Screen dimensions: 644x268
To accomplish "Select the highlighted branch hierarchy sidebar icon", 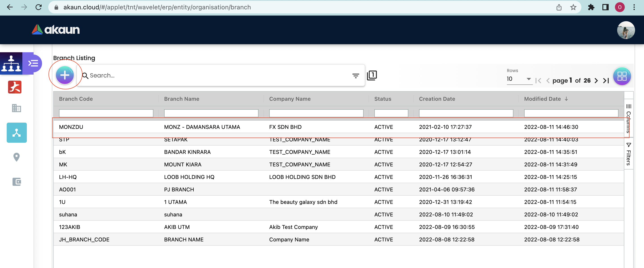I will coord(17,133).
